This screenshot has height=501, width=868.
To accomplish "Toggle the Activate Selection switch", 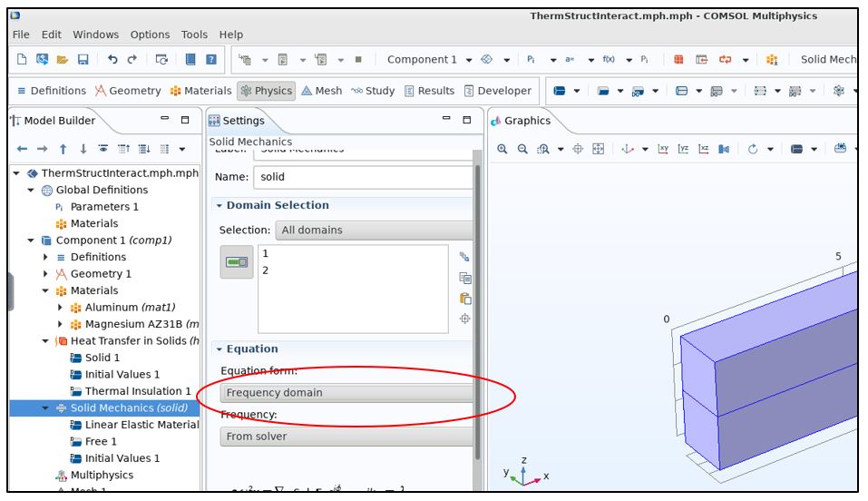I will coord(237,262).
